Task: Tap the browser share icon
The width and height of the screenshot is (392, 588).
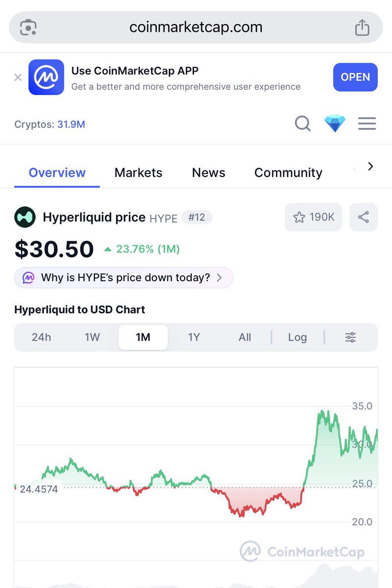Action: tap(362, 27)
